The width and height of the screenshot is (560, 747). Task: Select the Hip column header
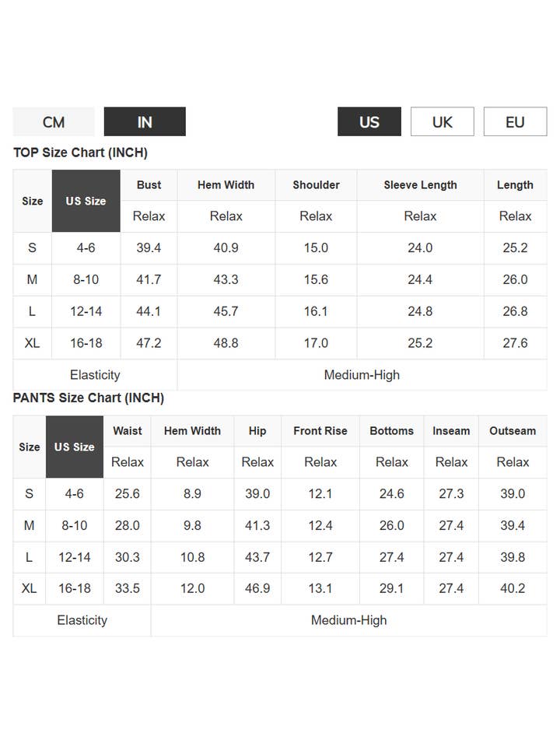tap(257, 431)
